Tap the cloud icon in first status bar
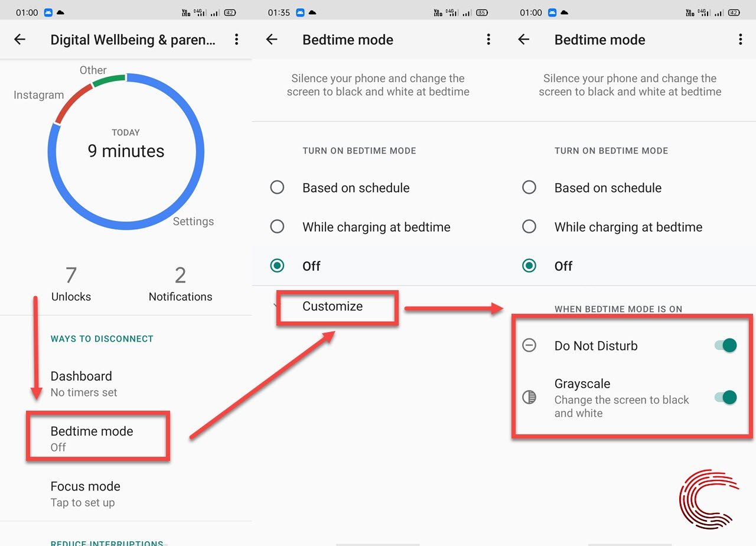 click(x=60, y=12)
